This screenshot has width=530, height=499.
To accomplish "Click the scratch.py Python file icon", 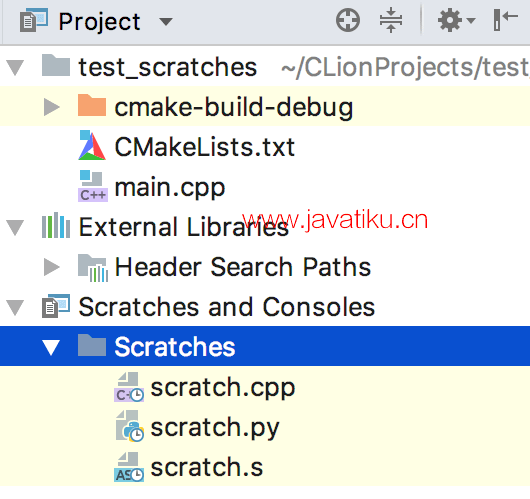I will 129,426.
